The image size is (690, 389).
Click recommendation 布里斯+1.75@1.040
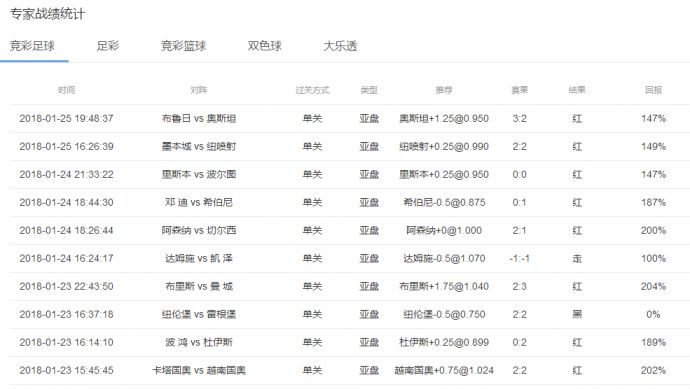pos(444,286)
